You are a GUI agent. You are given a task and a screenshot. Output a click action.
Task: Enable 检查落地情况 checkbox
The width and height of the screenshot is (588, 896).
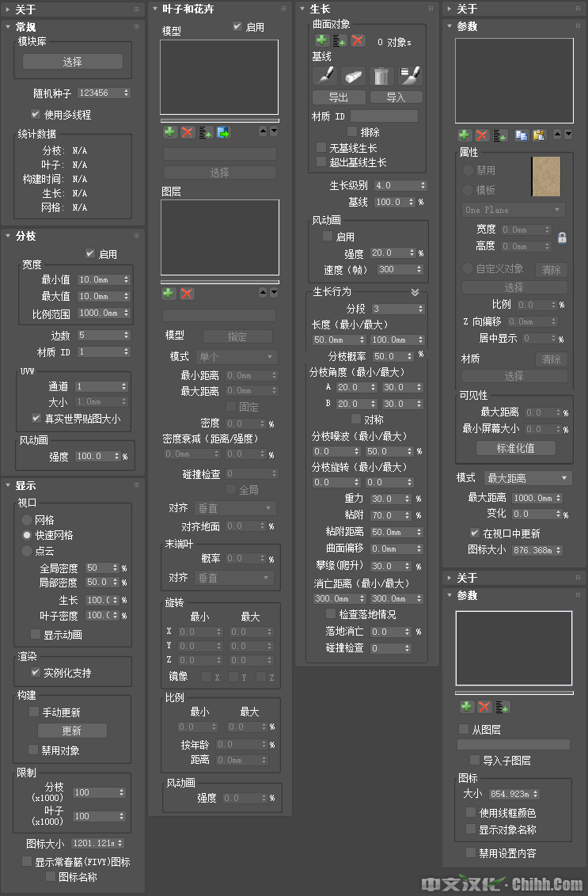pyautogui.click(x=331, y=614)
